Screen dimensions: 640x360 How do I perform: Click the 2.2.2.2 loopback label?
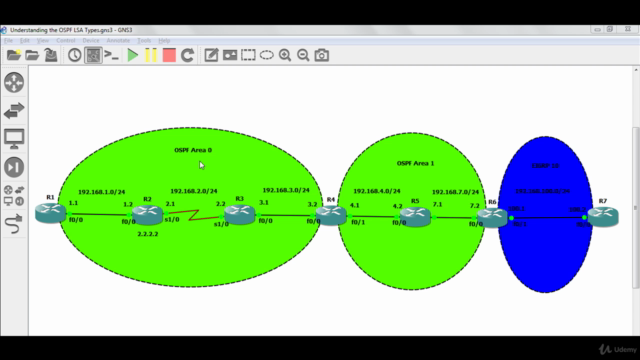148,234
